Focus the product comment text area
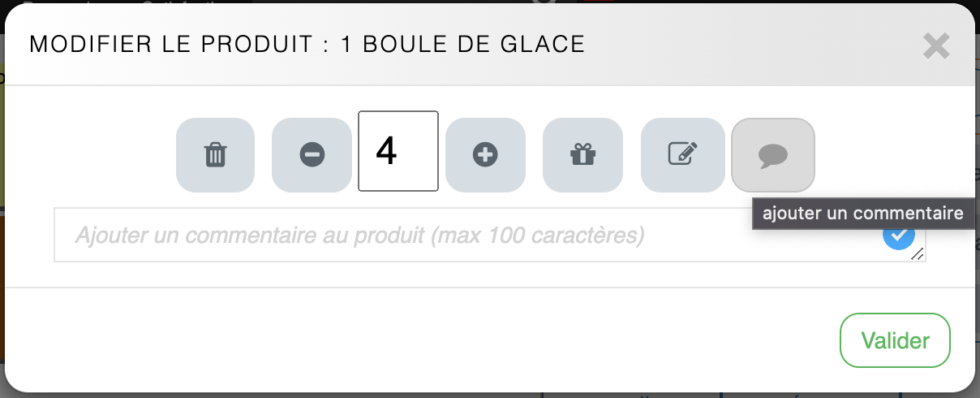Image resolution: width=980 pixels, height=398 pixels. point(406,236)
